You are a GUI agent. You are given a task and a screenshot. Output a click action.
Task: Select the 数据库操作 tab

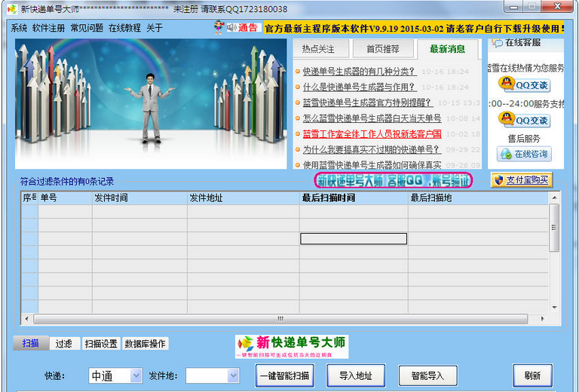pos(145,344)
